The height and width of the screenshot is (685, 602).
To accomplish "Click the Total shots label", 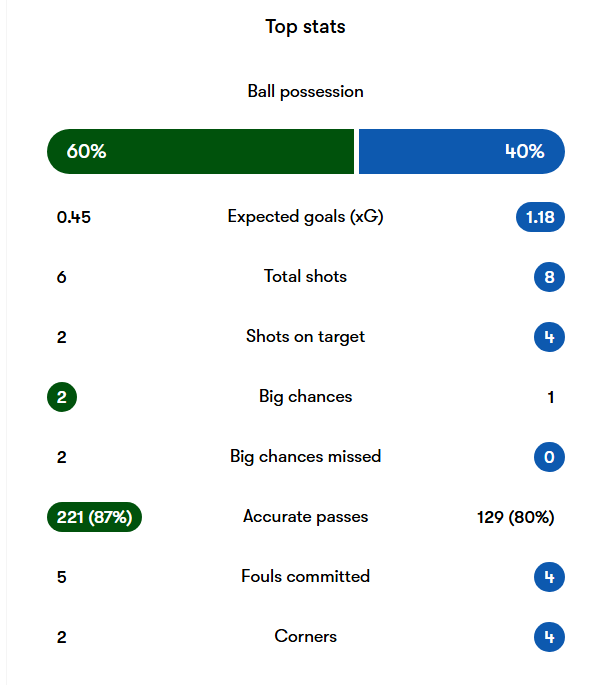I will pos(305,276).
